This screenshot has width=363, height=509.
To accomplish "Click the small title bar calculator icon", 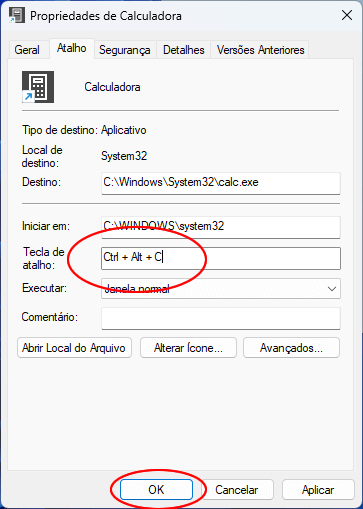I will pos(17,15).
